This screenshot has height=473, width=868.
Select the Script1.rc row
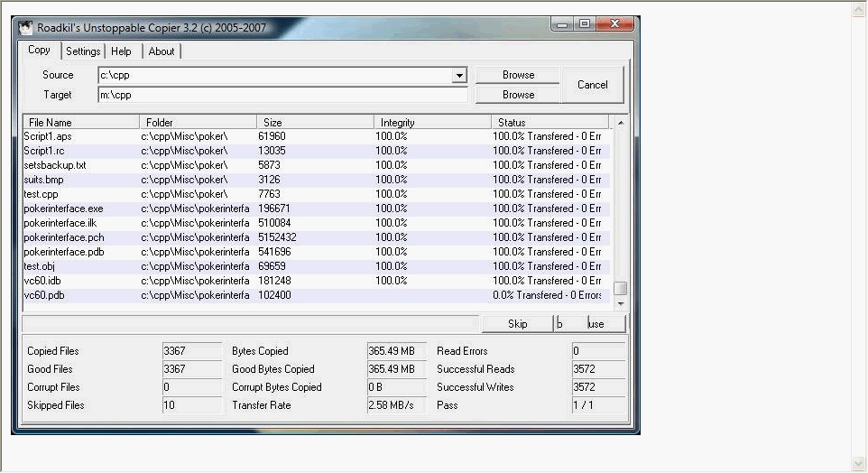point(317,151)
